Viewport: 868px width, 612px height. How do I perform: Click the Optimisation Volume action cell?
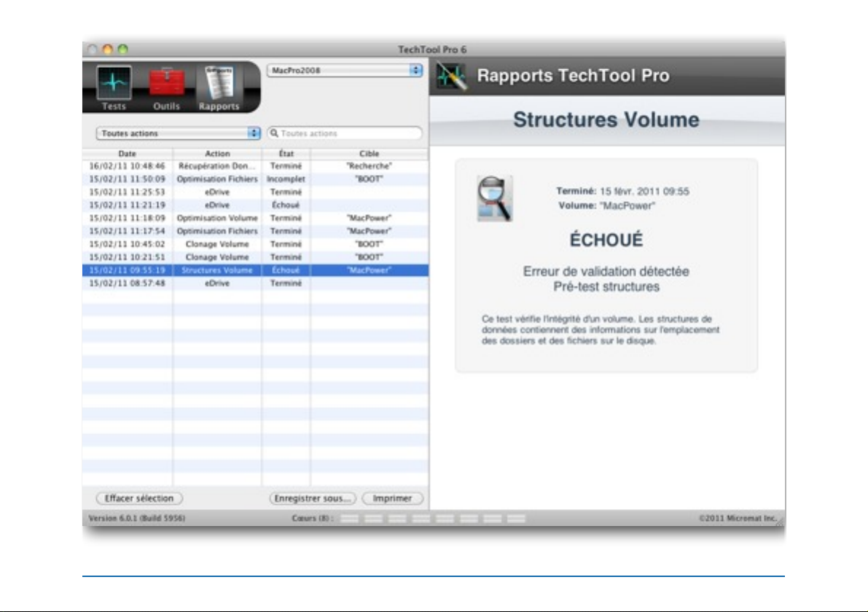pyautogui.click(x=217, y=218)
